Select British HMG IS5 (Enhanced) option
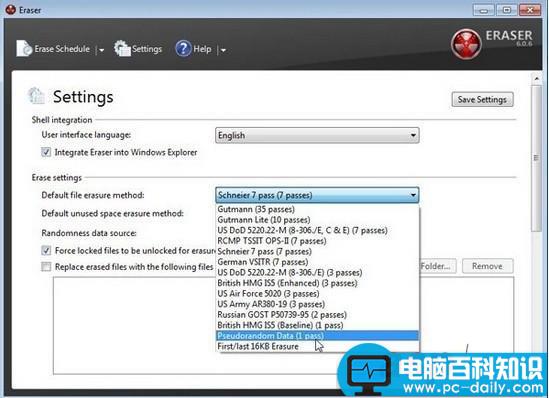The height and width of the screenshot is (398, 549). 317,283
